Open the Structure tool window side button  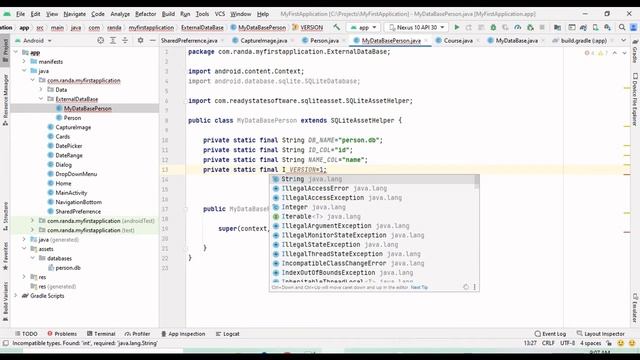pos(5,216)
